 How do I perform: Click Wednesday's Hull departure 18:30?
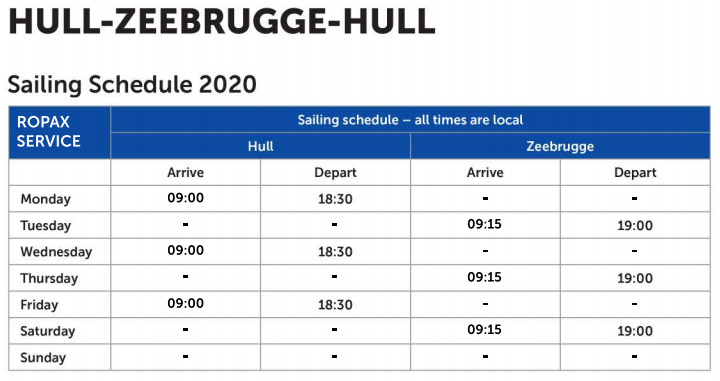(335, 252)
